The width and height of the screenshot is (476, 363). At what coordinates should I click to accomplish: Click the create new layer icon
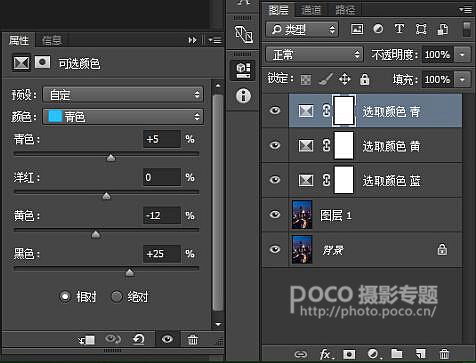[420, 354]
